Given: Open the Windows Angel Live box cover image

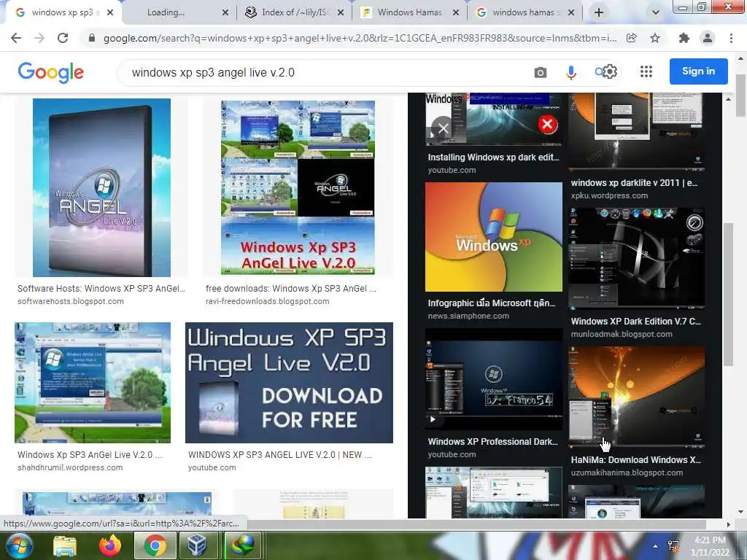Looking at the screenshot, I should pyautogui.click(x=101, y=187).
